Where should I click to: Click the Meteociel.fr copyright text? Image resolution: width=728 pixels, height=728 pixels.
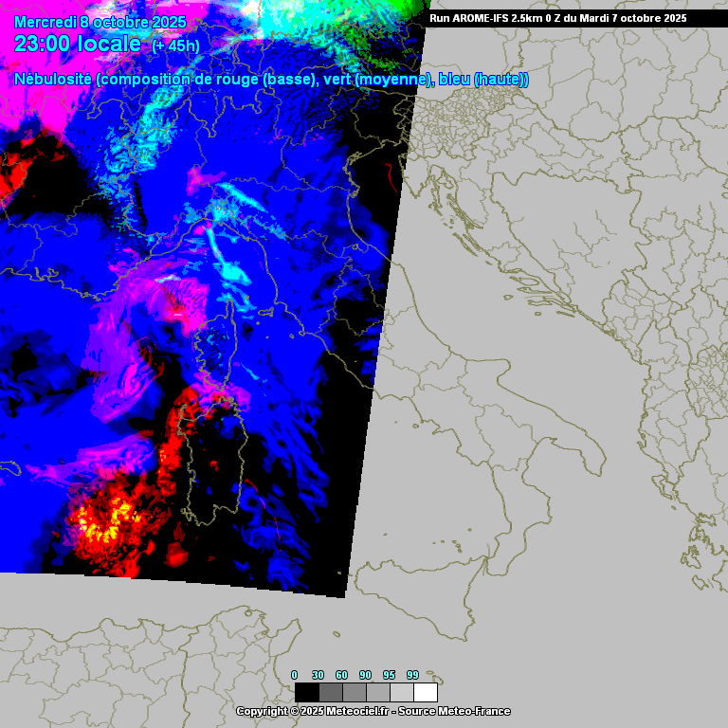pyautogui.click(x=313, y=711)
